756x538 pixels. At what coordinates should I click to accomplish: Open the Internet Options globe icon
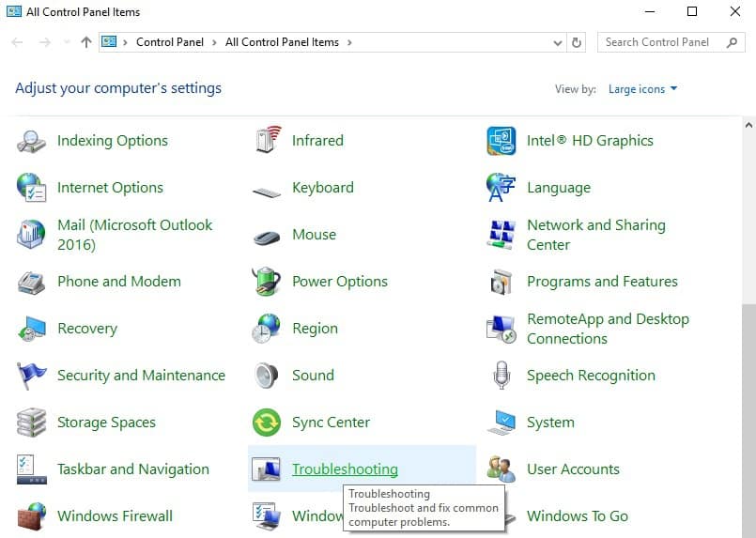pyautogui.click(x=31, y=187)
